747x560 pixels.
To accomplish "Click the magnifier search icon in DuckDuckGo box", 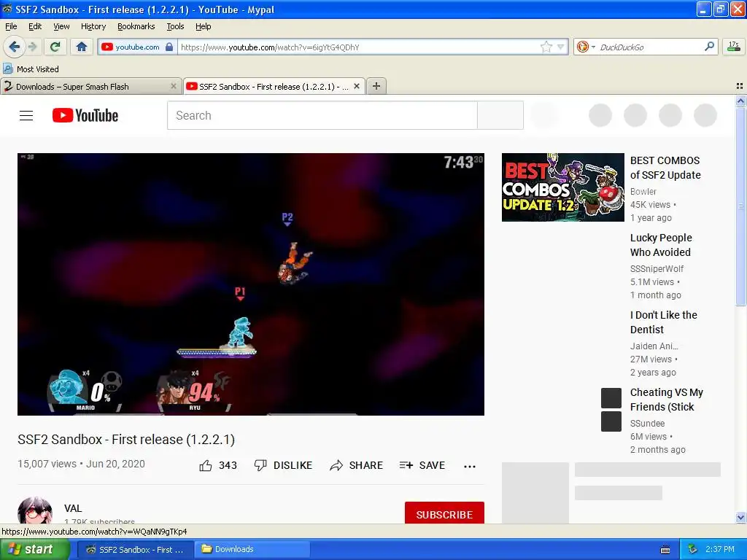I will coord(709,47).
